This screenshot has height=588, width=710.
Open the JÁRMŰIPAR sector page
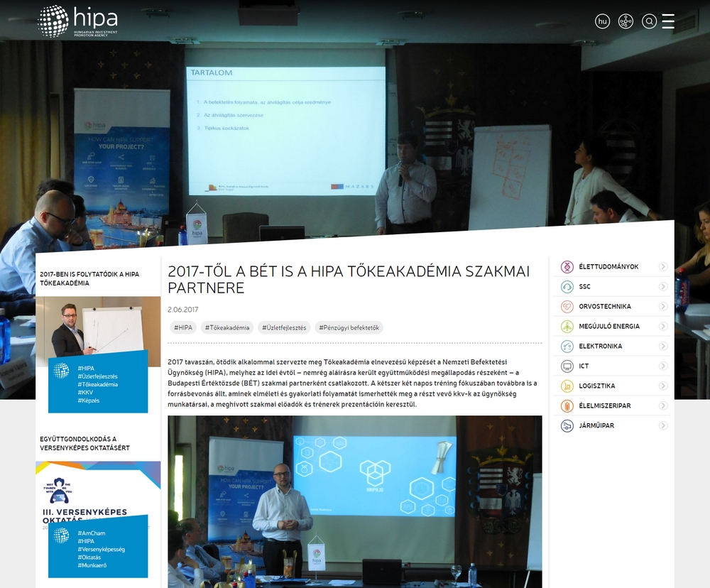click(596, 426)
